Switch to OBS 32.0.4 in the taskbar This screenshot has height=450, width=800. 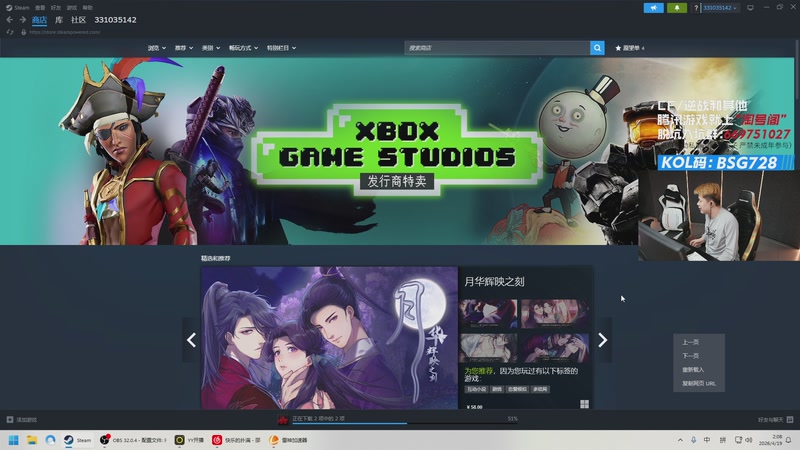coord(133,440)
